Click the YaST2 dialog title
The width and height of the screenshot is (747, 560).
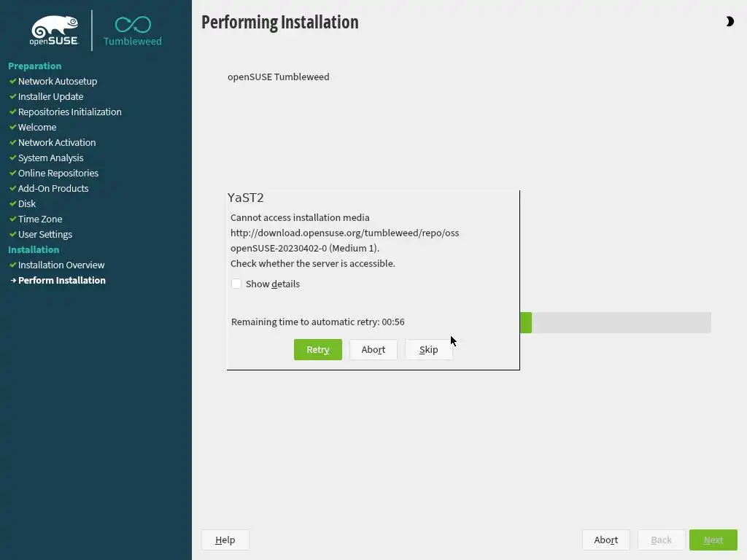(246, 198)
